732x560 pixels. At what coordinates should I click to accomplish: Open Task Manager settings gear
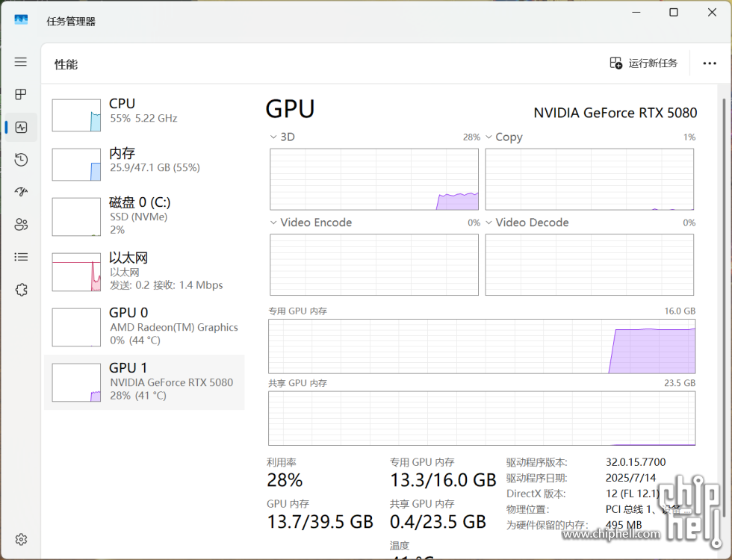coord(21,539)
